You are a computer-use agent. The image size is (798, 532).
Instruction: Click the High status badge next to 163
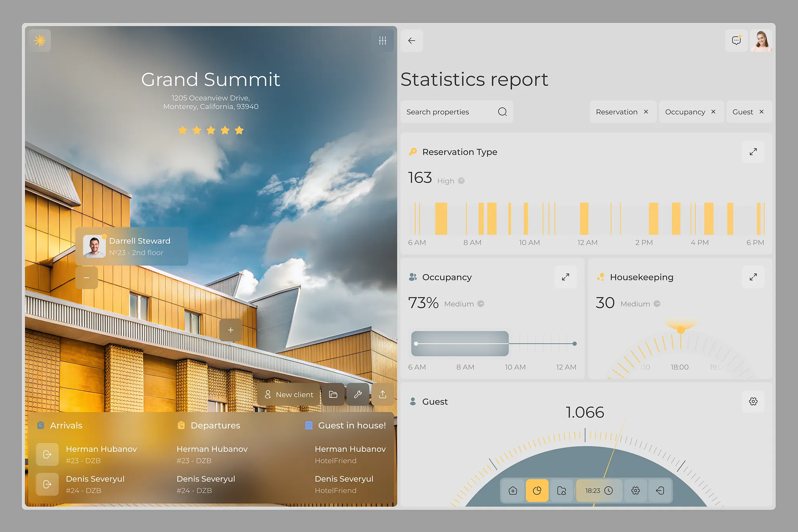click(451, 181)
